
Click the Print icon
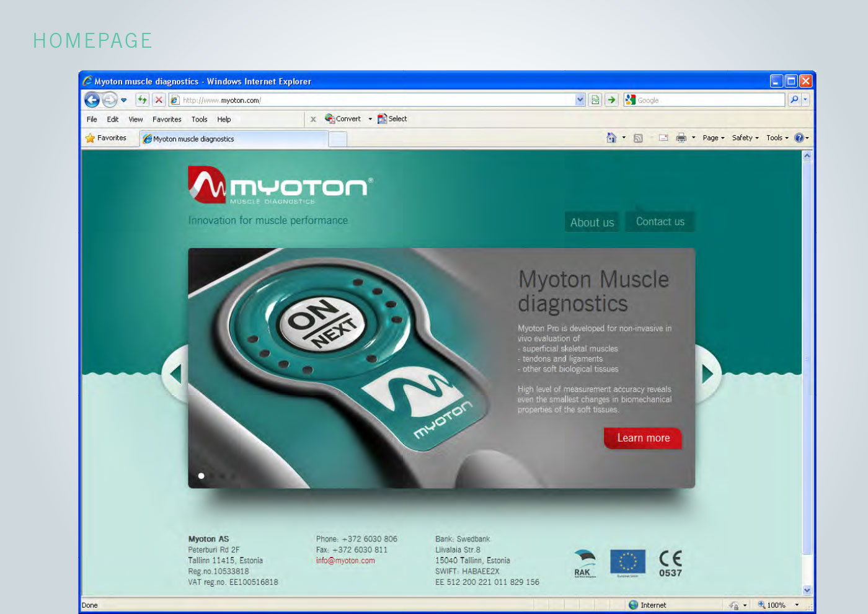681,138
